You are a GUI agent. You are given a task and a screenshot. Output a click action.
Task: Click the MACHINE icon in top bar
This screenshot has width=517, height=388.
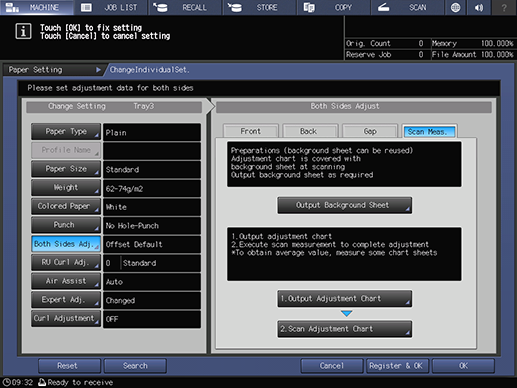(x=12, y=7)
